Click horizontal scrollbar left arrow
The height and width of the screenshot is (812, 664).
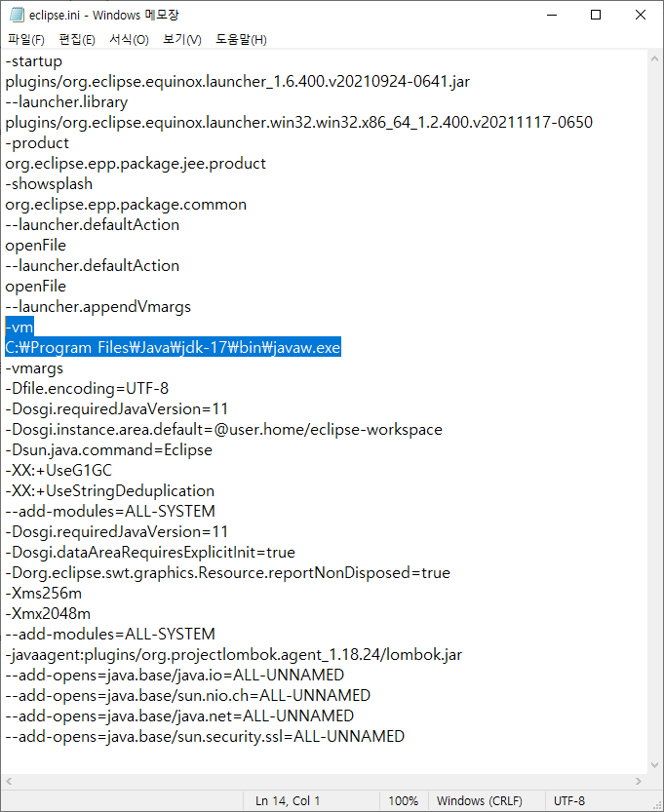[x=9, y=782]
